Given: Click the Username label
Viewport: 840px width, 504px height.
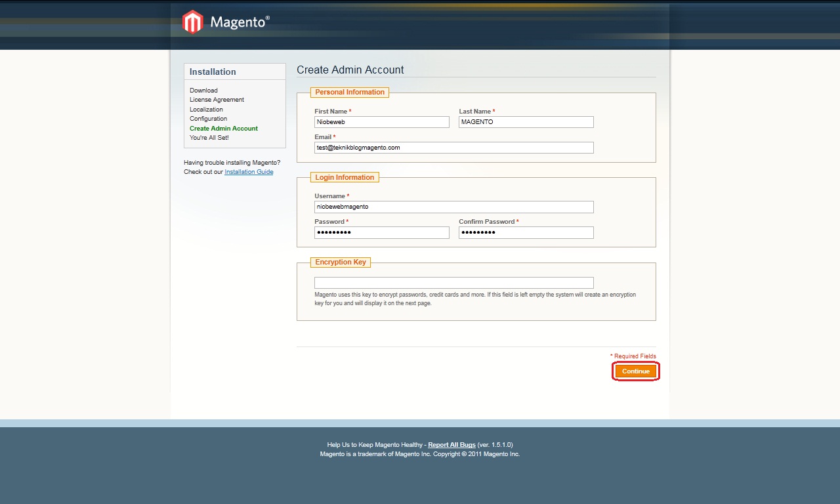Looking at the screenshot, I should coord(331,196).
